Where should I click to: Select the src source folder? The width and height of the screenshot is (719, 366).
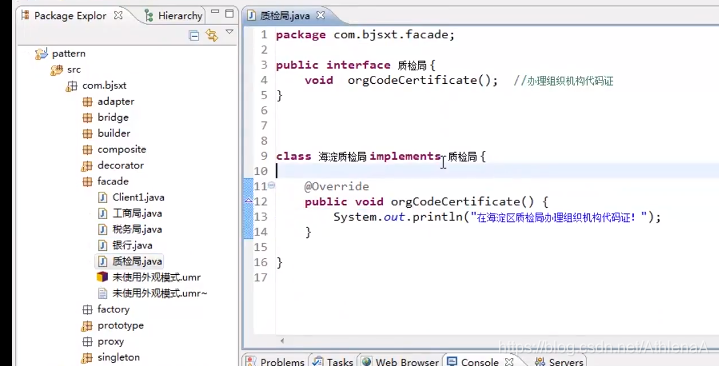(x=73, y=70)
